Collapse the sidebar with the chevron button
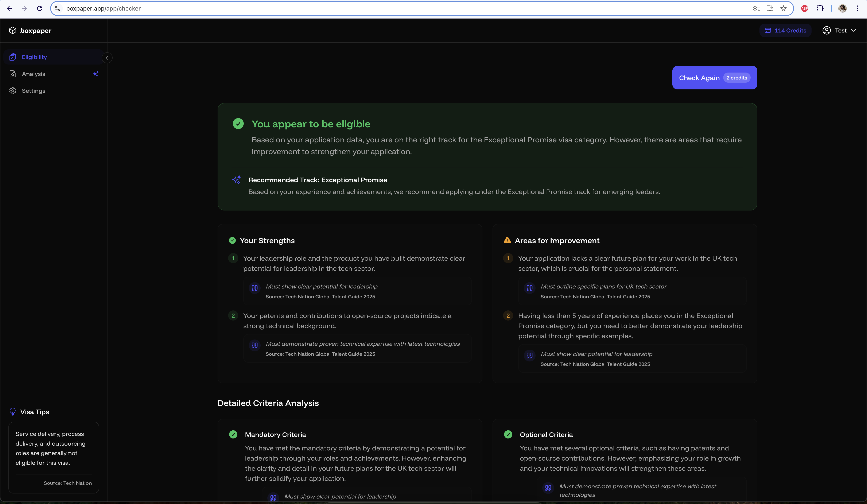 [107, 58]
